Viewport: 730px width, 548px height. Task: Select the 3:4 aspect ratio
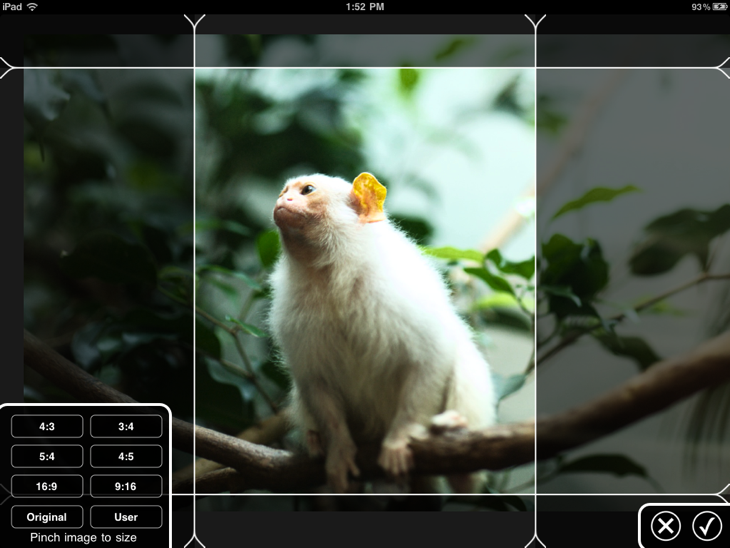pyautogui.click(x=126, y=427)
